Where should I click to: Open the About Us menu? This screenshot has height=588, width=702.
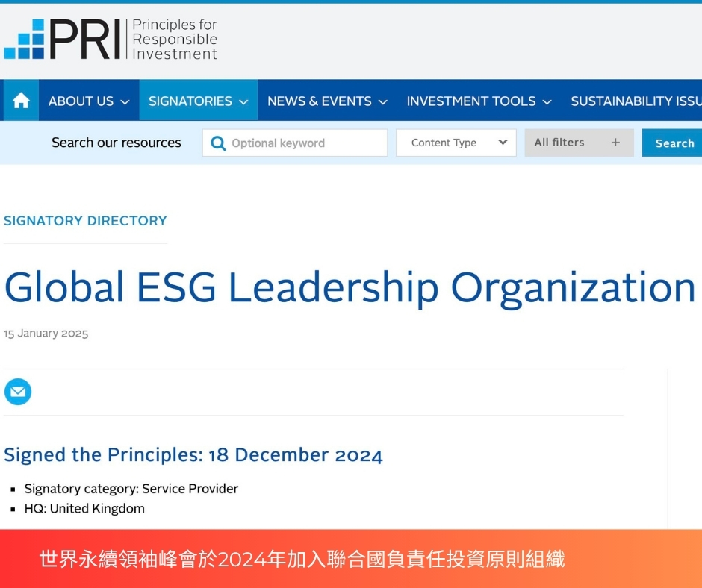point(89,101)
